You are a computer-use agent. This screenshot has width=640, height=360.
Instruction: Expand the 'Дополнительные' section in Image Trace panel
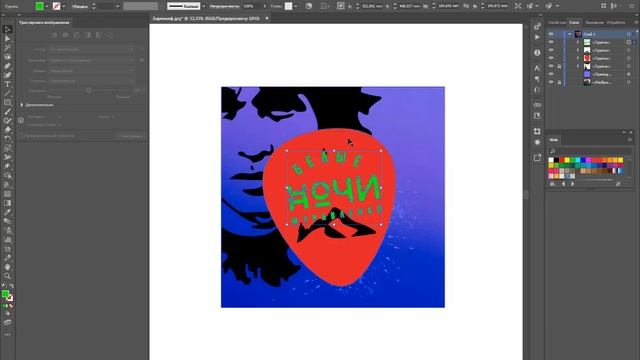(x=22, y=105)
